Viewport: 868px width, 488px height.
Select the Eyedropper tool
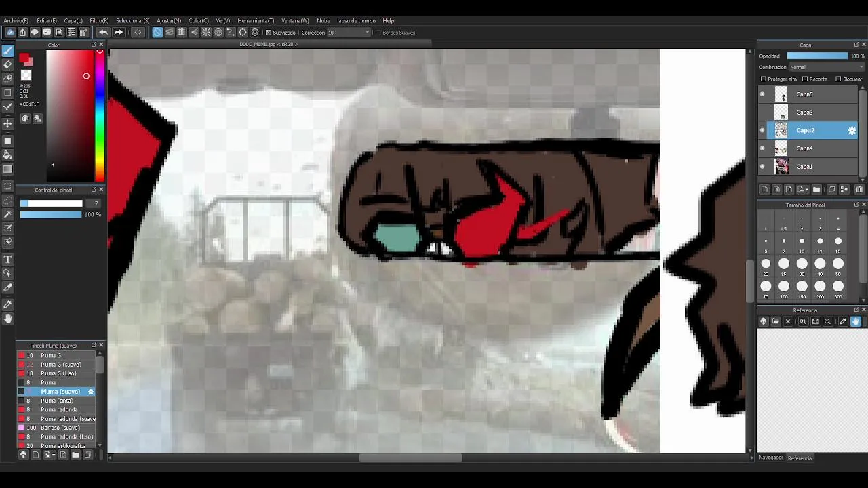8,304
